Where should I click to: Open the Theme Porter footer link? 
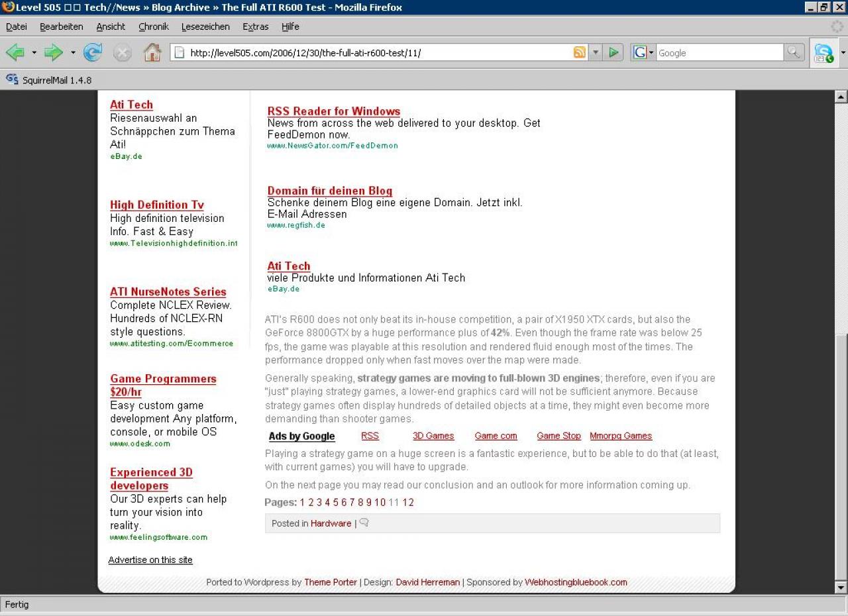tap(331, 582)
